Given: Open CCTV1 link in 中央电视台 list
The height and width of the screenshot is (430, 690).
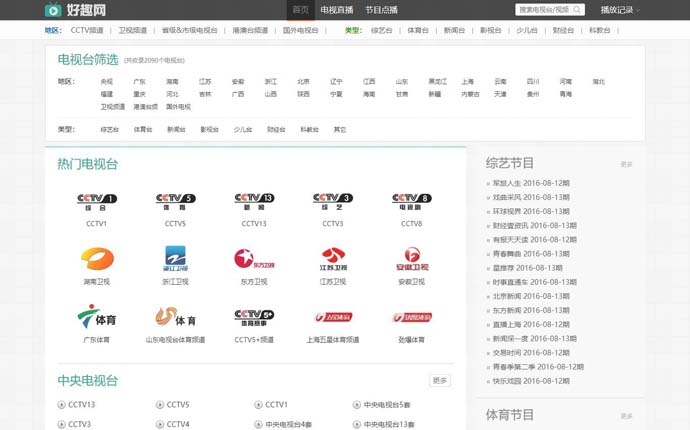Looking at the screenshot, I should click(276, 404).
